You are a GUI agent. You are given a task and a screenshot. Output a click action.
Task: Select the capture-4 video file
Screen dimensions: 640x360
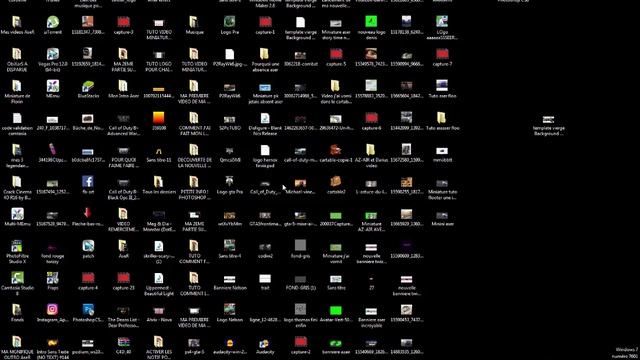(88, 278)
